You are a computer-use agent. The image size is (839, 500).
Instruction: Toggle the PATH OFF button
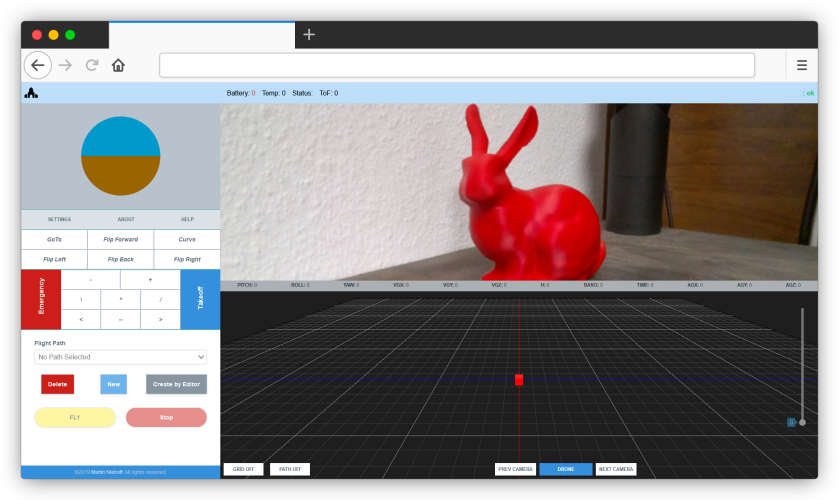coord(290,469)
